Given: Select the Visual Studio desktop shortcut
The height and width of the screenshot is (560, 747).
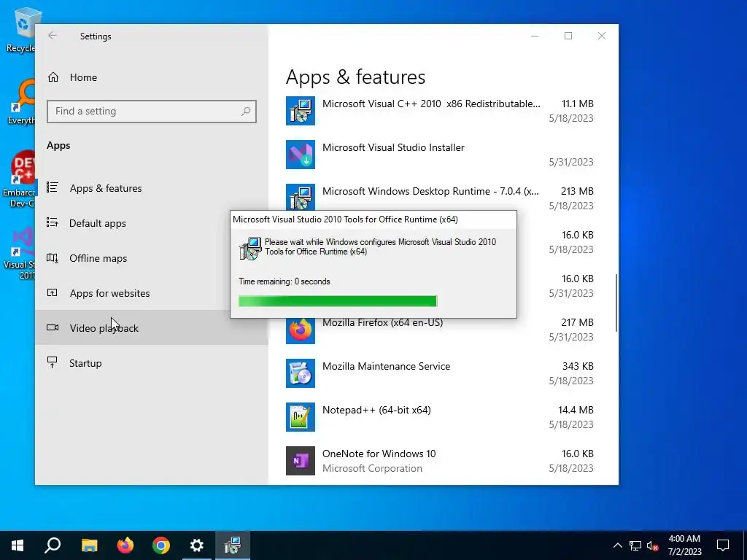Looking at the screenshot, I should (20, 253).
